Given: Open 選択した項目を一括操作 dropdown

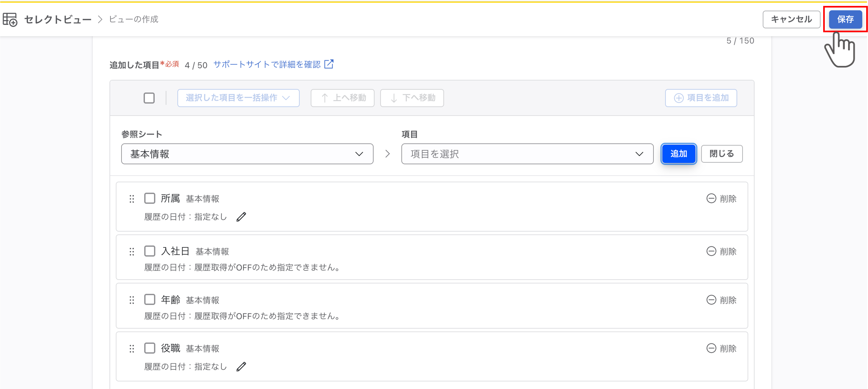Looking at the screenshot, I should pyautogui.click(x=238, y=98).
